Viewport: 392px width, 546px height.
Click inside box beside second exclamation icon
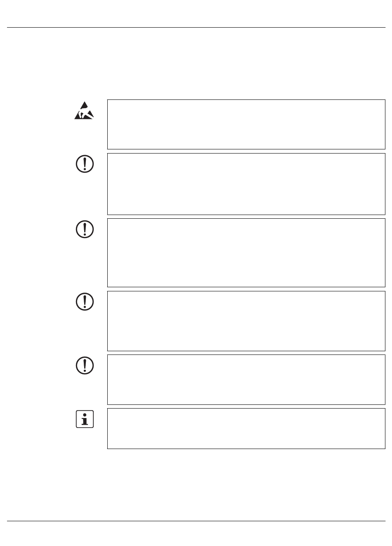click(x=246, y=253)
